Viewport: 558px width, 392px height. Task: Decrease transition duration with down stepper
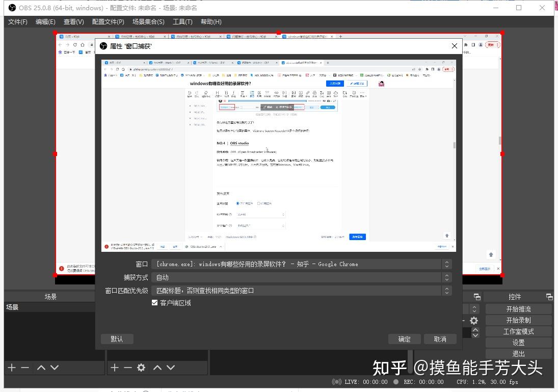pyautogui.click(x=475, y=335)
